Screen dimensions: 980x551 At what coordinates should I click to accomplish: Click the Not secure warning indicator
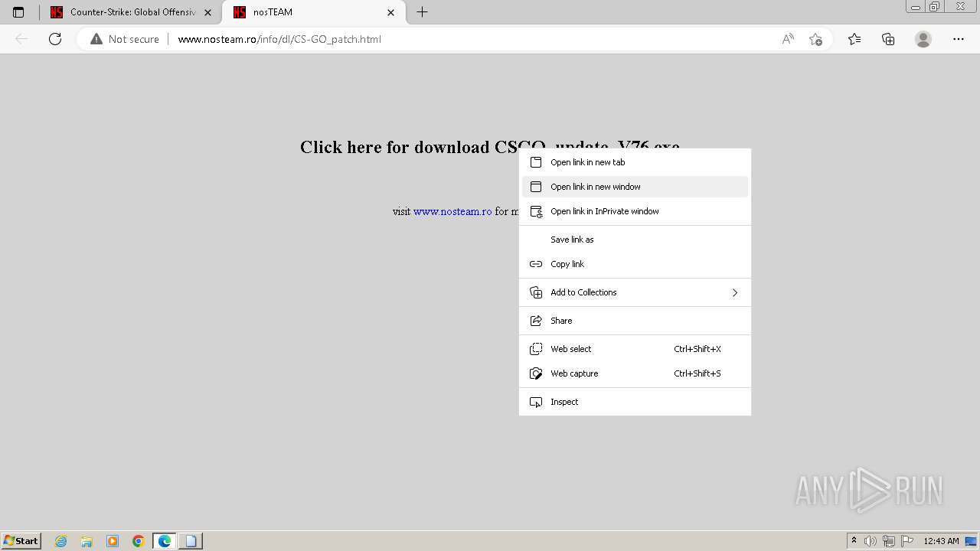point(125,39)
